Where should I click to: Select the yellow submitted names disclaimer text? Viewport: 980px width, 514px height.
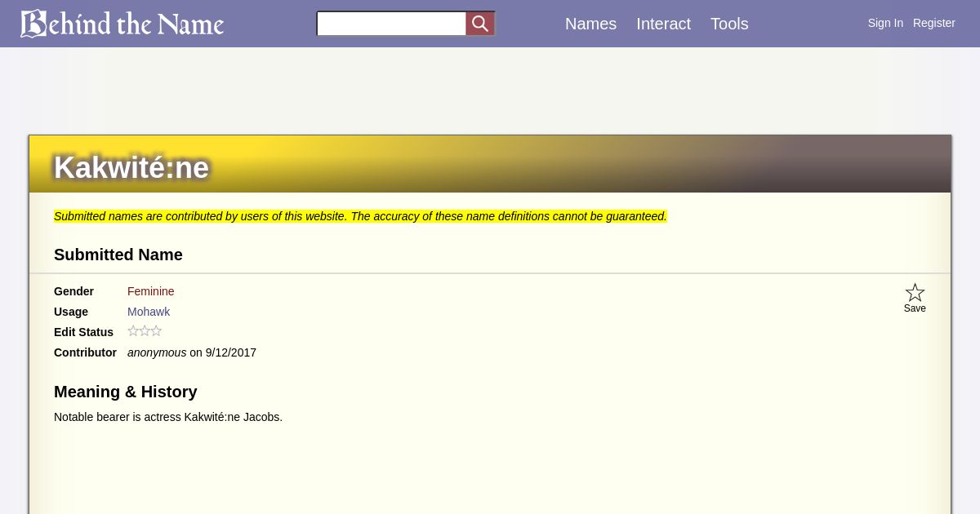(x=360, y=216)
